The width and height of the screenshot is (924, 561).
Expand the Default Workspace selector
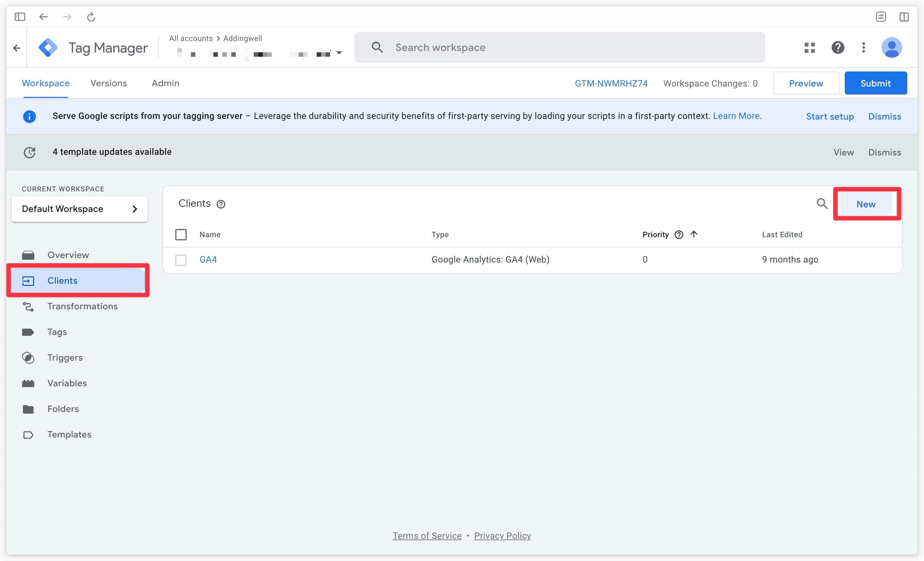[80, 209]
